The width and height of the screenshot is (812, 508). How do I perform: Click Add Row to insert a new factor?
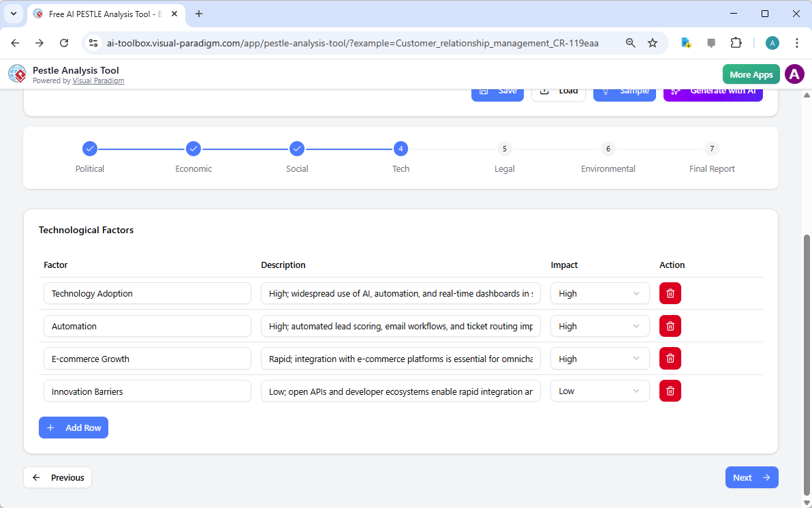[x=73, y=428]
